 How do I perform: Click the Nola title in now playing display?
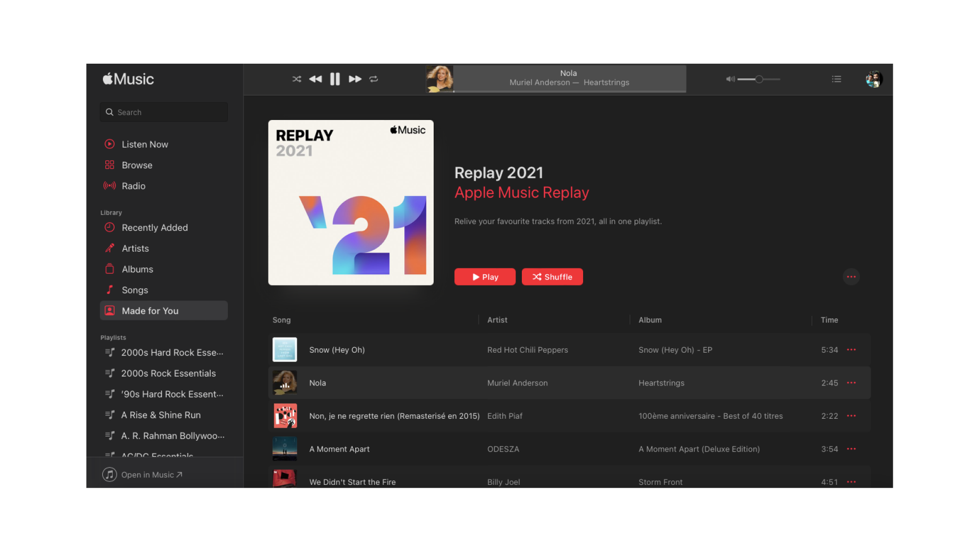click(568, 73)
